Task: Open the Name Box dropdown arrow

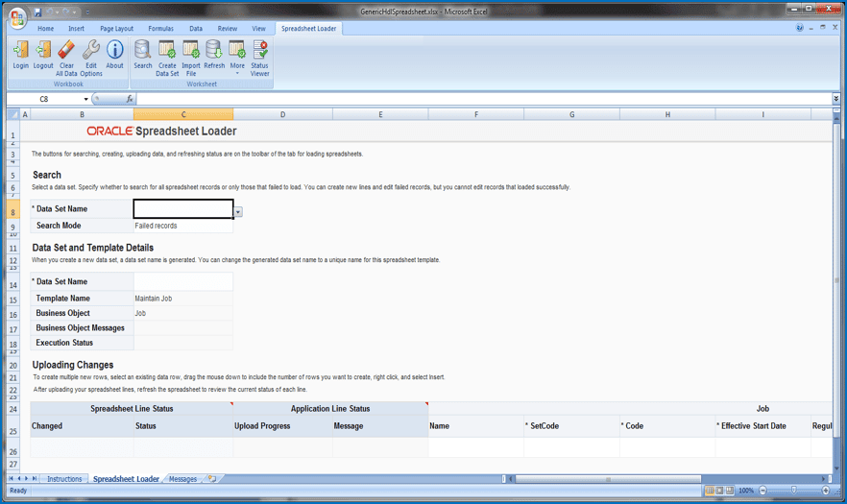Action: point(85,100)
